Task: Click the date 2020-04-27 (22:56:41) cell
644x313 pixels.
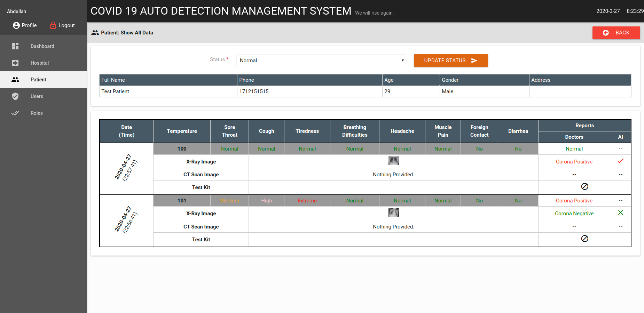Action: [126, 221]
